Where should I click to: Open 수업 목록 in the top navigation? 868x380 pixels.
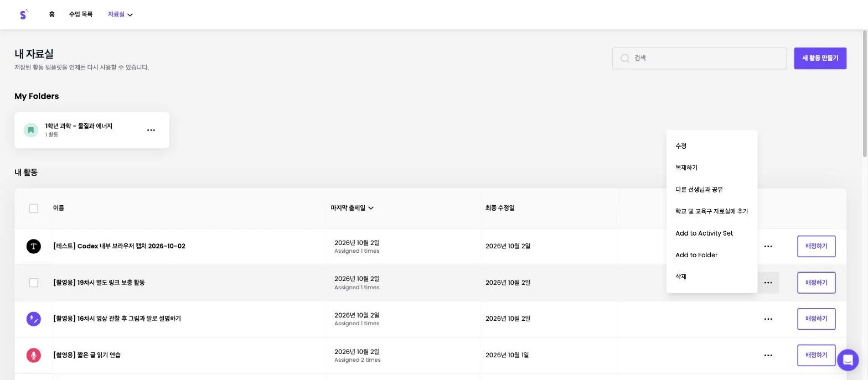(x=81, y=14)
